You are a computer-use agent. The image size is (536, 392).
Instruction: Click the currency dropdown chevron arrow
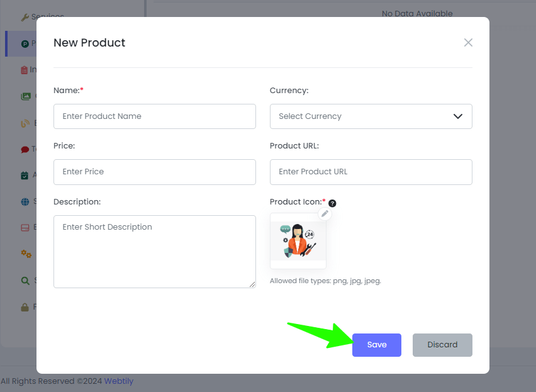click(x=458, y=116)
